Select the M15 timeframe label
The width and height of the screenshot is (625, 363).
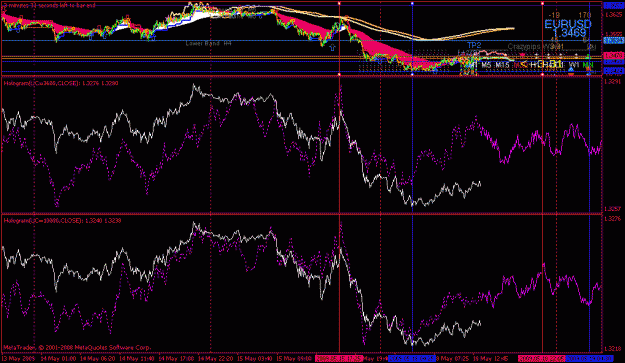pos(502,65)
